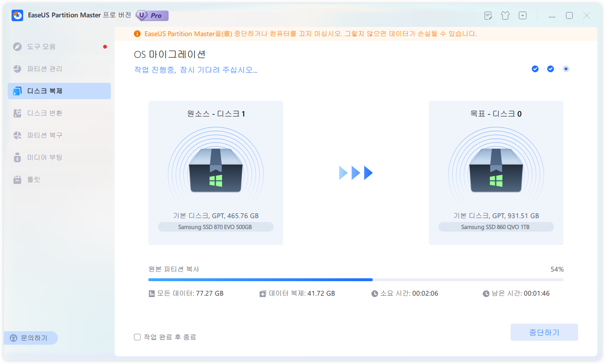605x364 pixels.
Task: Open 도구 모음 in the sidebar
Action: (x=59, y=47)
